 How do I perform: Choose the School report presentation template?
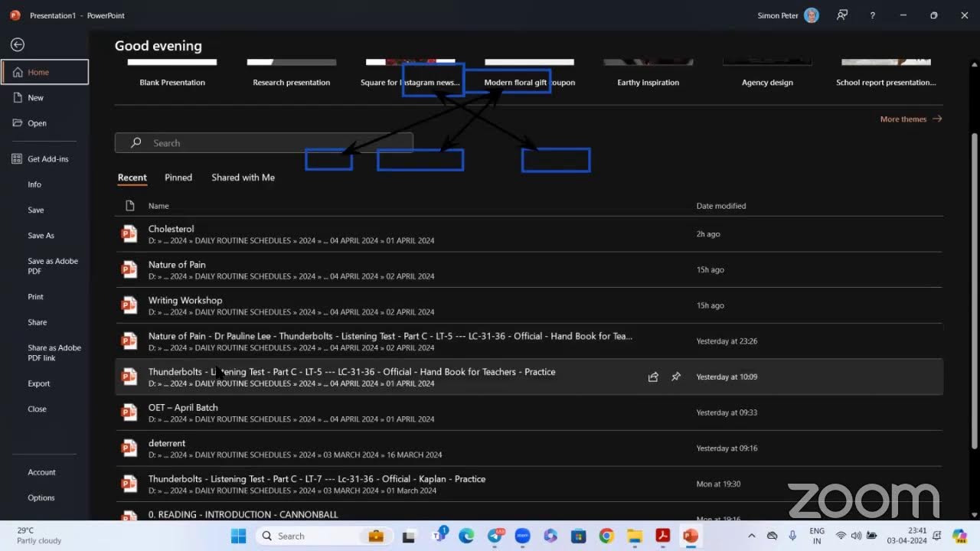pos(886,74)
